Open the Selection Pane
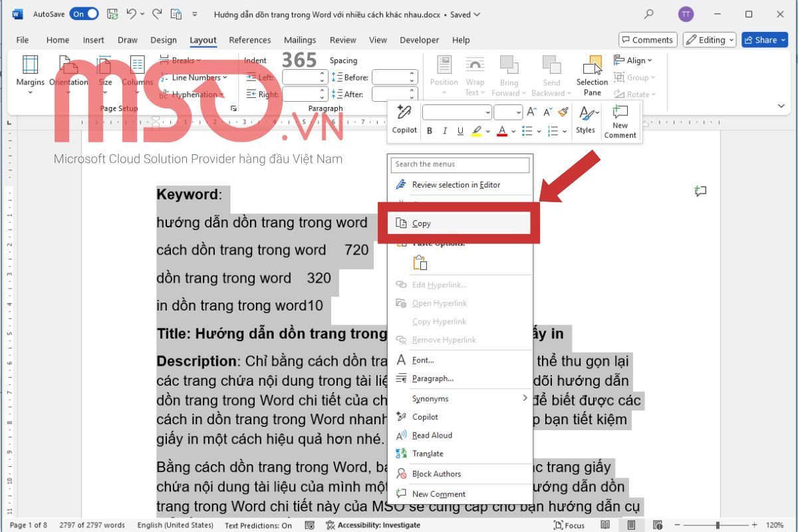Viewport: 798px width, 532px height. click(592, 75)
